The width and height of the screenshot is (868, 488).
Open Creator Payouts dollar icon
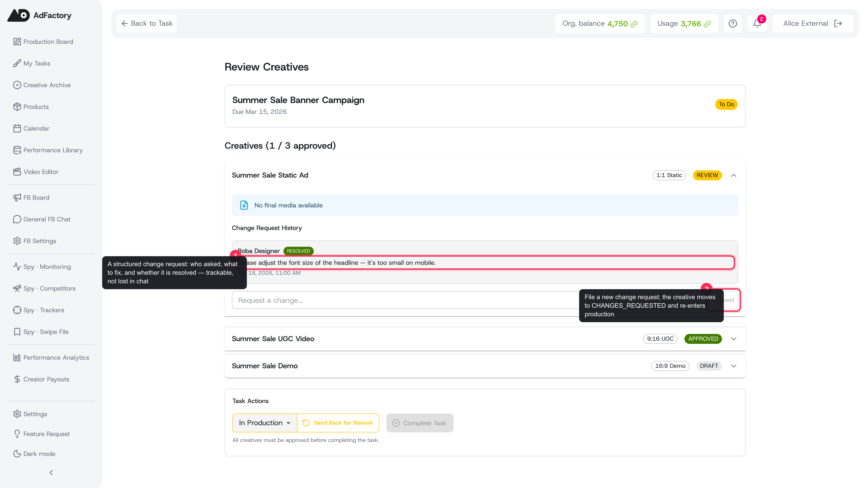pos(17,379)
